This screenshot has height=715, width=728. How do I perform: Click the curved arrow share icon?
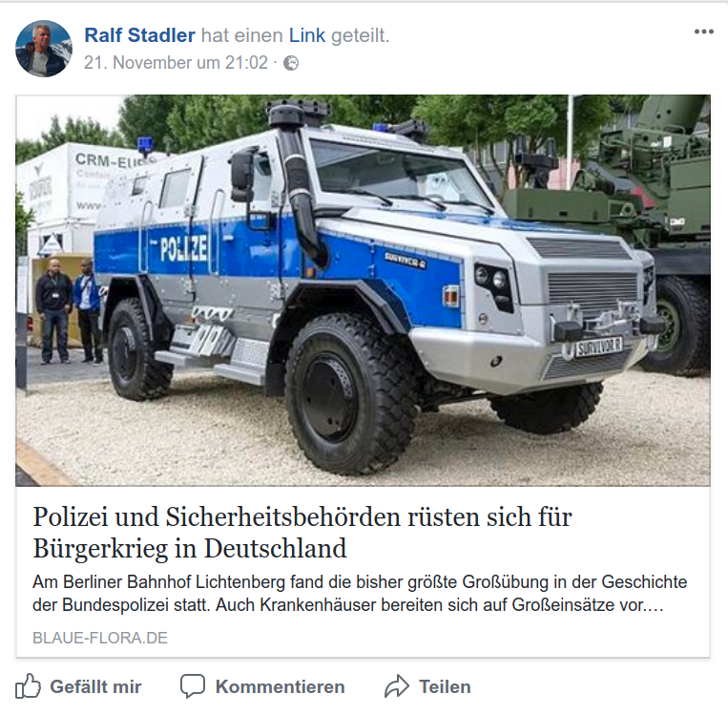pos(397,686)
